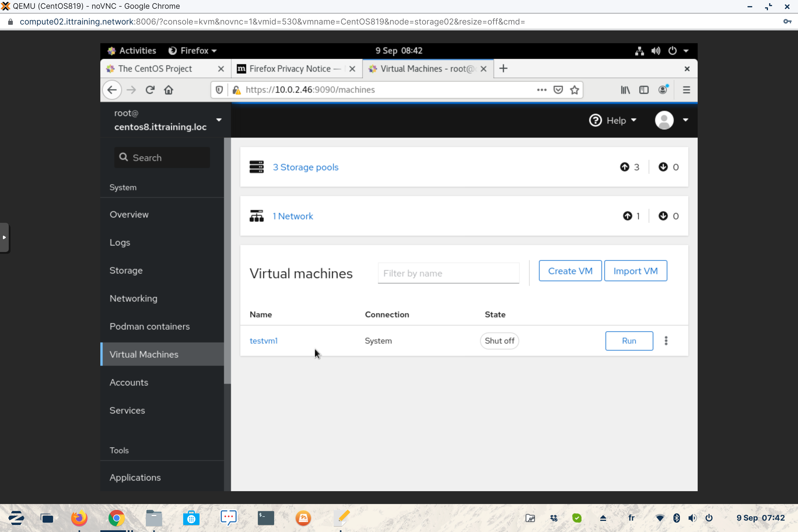The width and height of the screenshot is (798, 532).
Task: Click the host Bluetooth tray icon
Action: tap(676, 518)
